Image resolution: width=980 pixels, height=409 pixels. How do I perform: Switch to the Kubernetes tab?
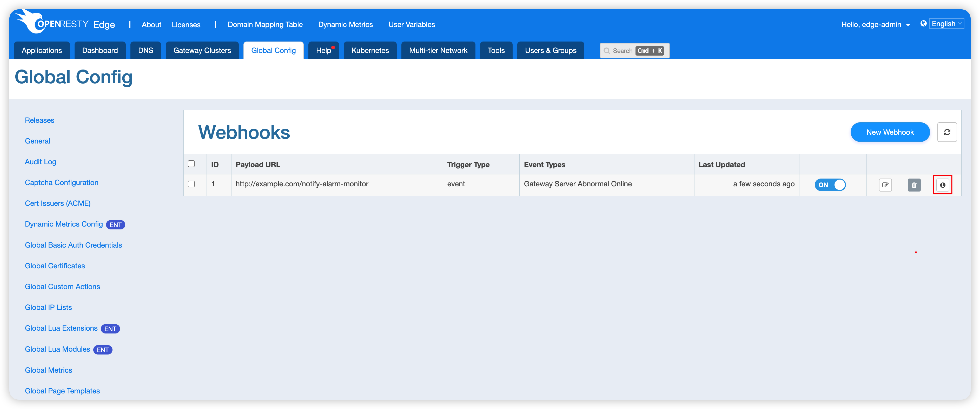click(x=370, y=50)
